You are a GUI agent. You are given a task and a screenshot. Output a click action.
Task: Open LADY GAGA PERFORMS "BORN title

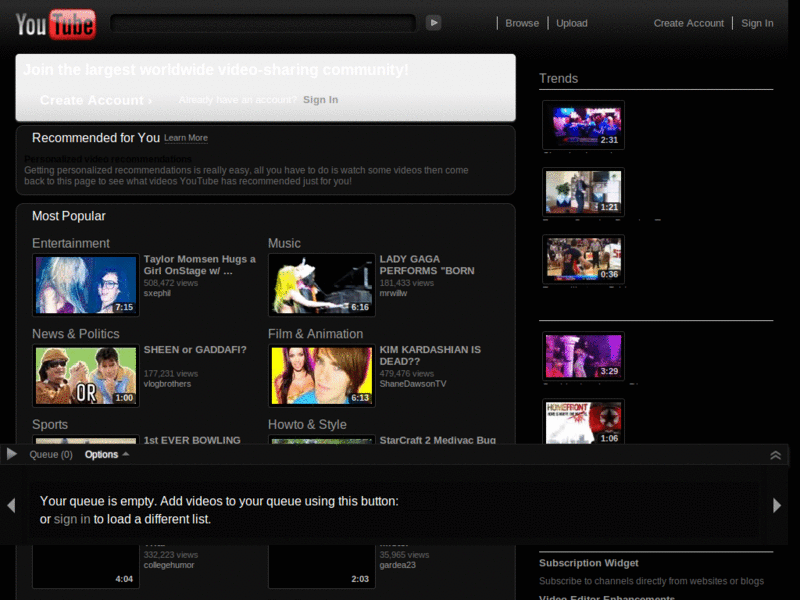tap(427, 265)
